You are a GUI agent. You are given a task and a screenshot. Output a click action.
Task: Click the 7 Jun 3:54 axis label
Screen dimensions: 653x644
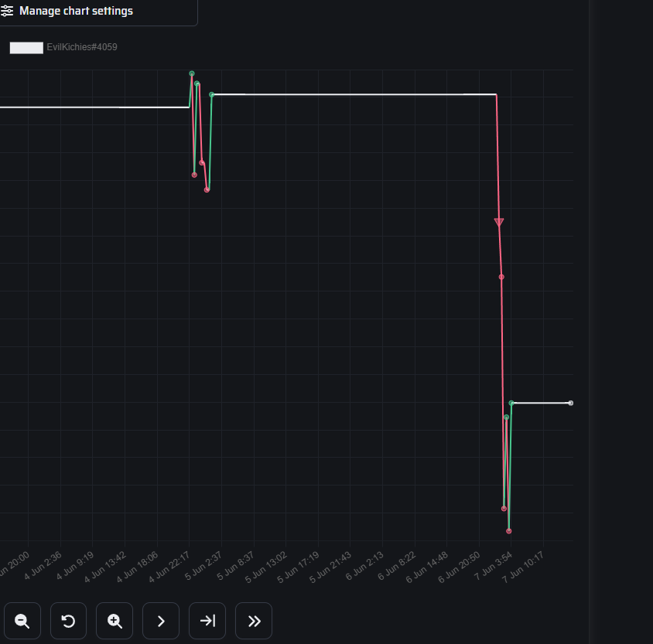coord(493,566)
